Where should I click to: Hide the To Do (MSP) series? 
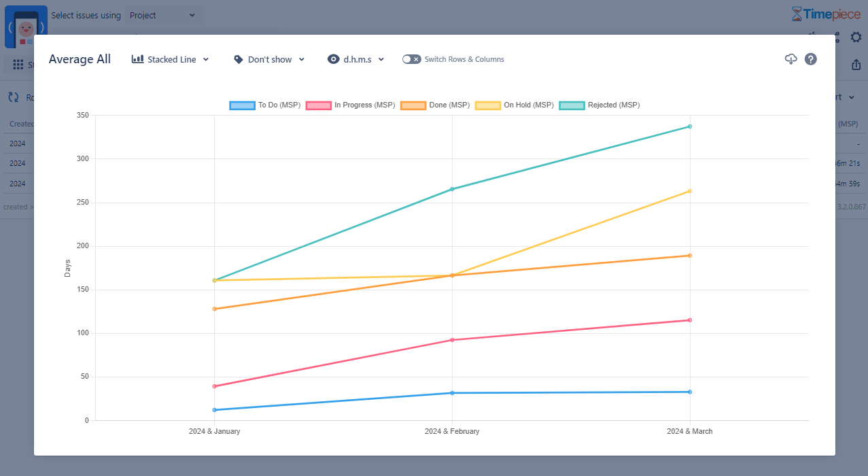pyautogui.click(x=265, y=105)
